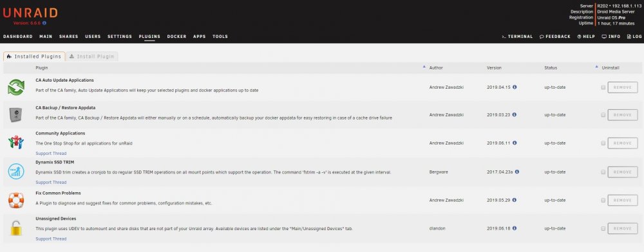
Task: Open the system Info panel
Action: [611, 37]
